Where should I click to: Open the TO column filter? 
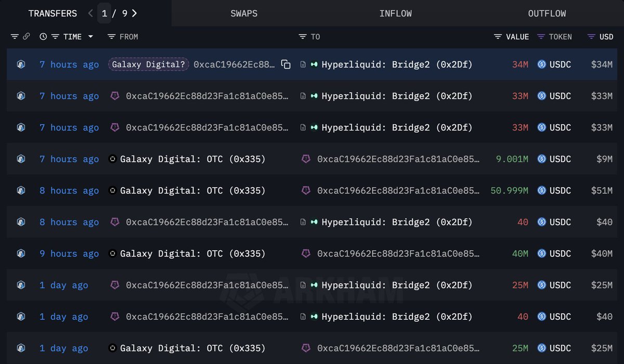click(303, 36)
